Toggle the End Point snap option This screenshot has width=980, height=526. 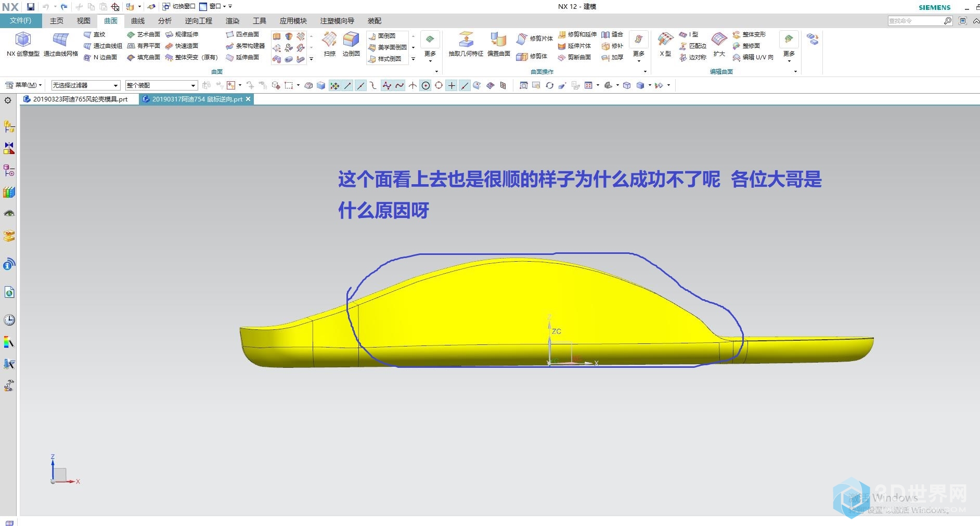click(x=347, y=85)
